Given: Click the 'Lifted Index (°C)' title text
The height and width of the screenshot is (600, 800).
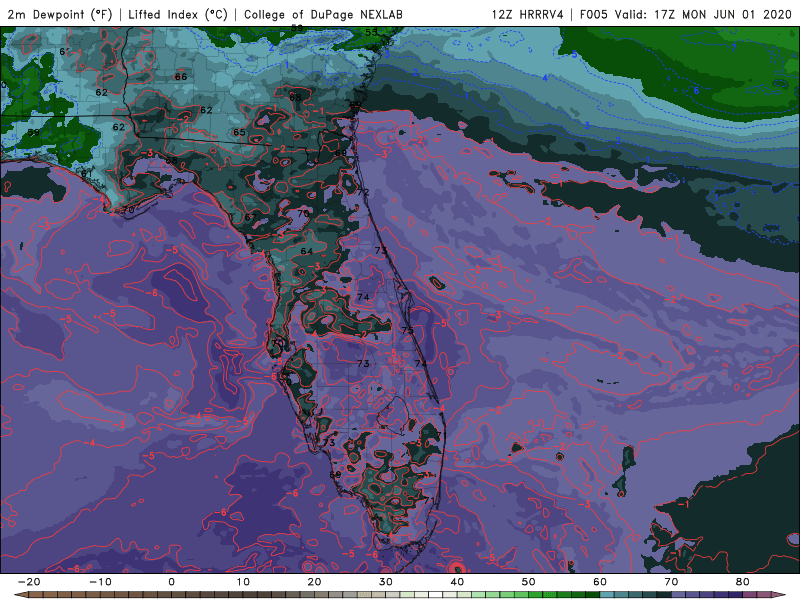Looking at the screenshot, I should [178, 14].
